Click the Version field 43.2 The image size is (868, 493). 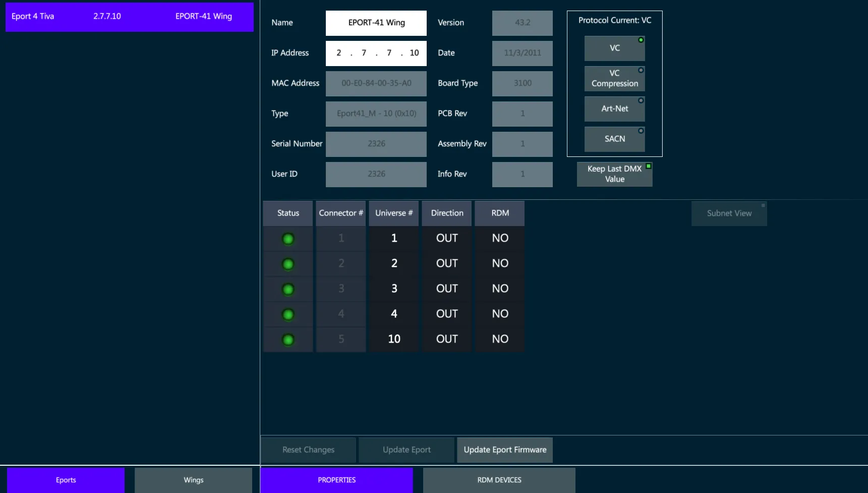click(x=523, y=23)
